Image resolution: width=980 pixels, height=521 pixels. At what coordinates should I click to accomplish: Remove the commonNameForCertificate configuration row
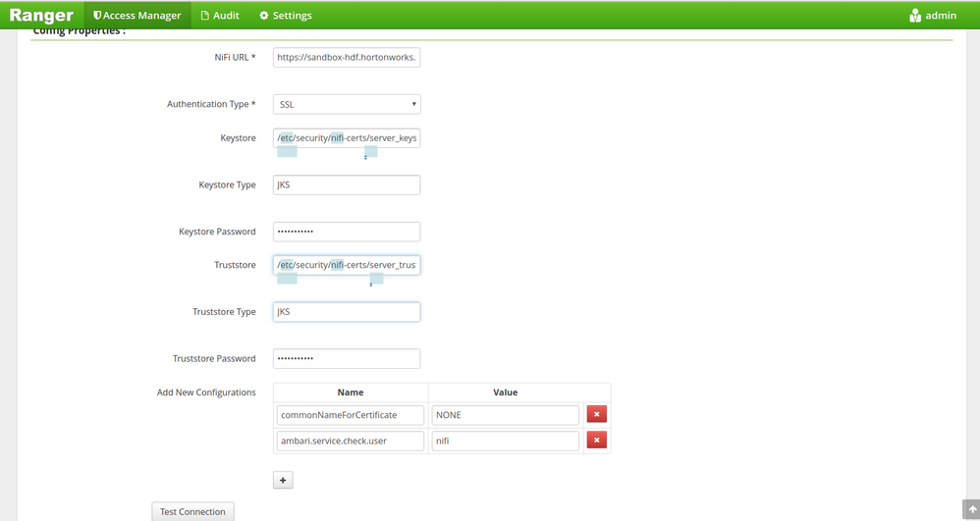[x=596, y=414]
